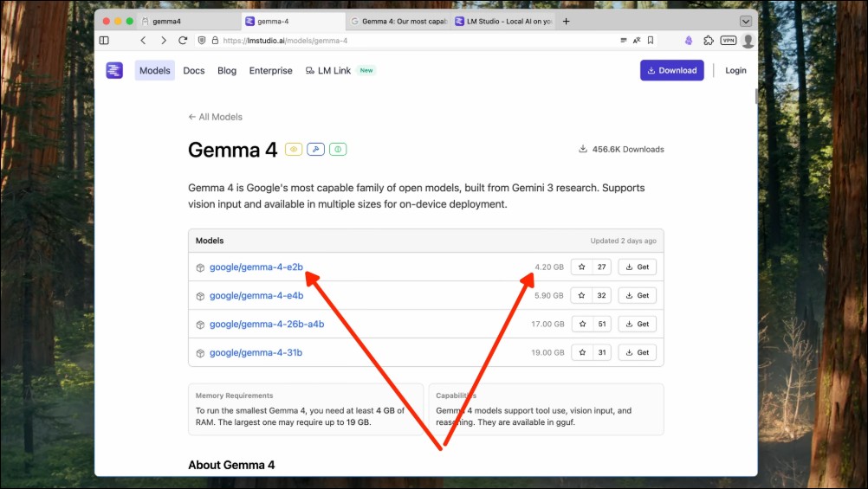868x489 pixels.
Task: Click the star count 27
Action: click(602, 267)
